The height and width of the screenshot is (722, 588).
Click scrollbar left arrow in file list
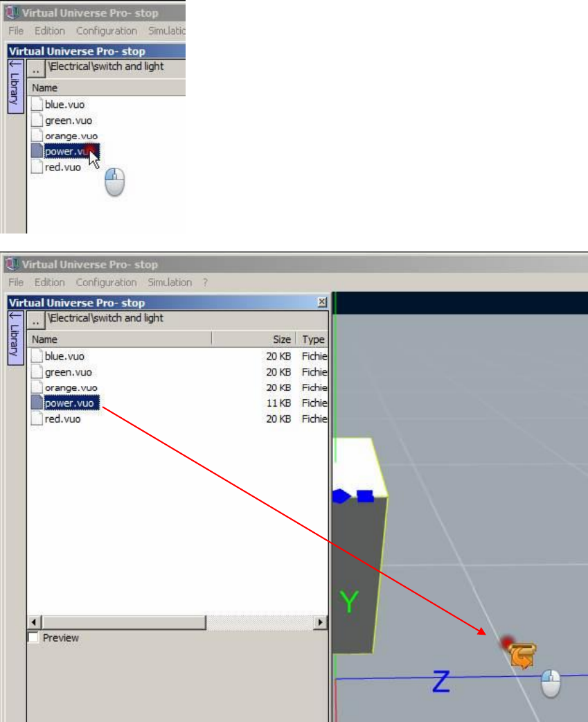click(x=33, y=622)
